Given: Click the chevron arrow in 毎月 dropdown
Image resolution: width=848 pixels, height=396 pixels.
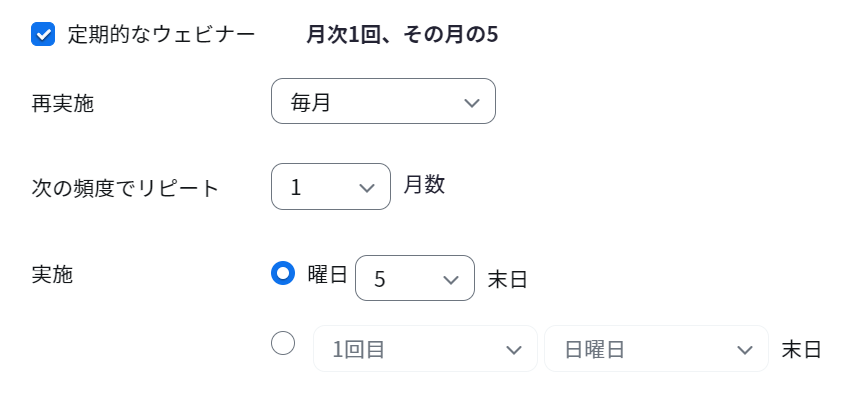Looking at the screenshot, I should [x=472, y=103].
